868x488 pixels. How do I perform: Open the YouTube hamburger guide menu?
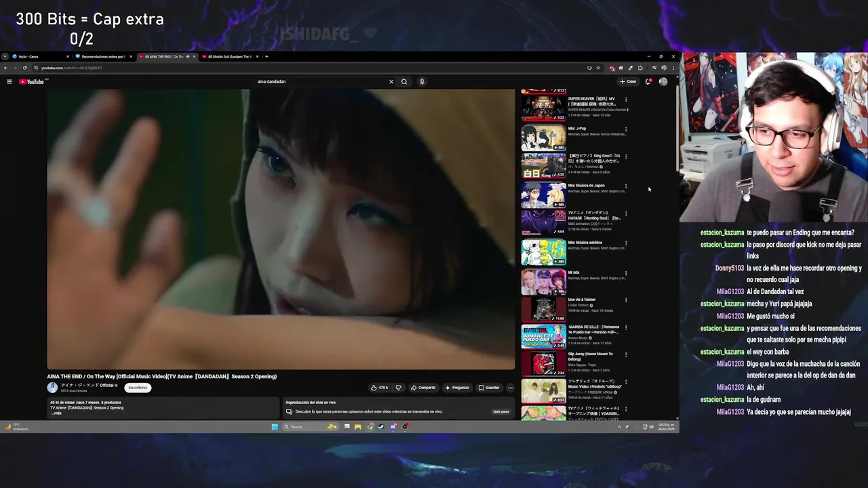coord(9,81)
